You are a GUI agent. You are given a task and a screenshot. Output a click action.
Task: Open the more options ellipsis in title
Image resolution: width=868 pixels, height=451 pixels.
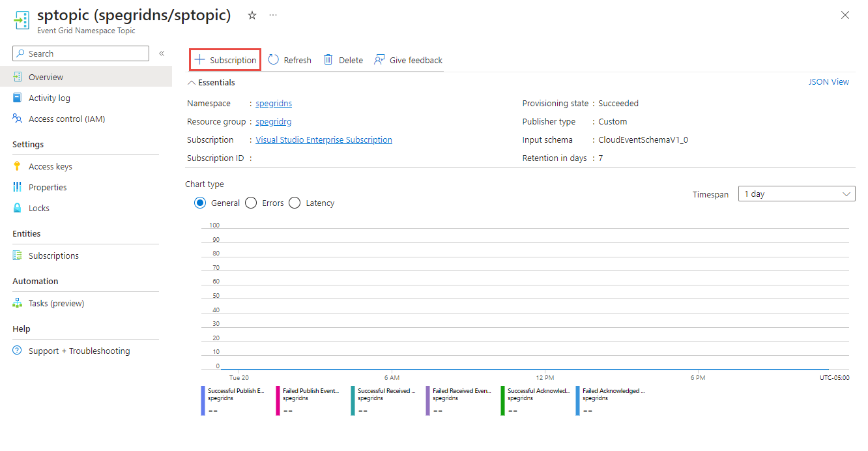(272, 16)
